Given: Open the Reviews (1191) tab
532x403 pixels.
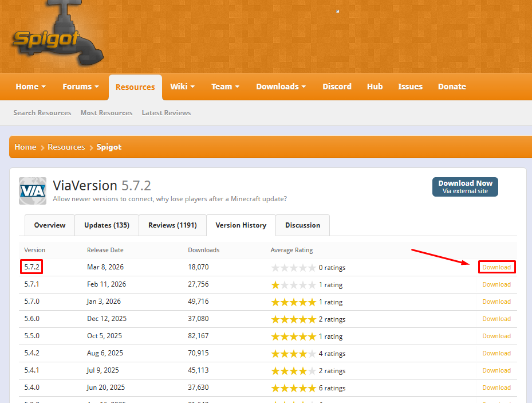Looking at the screenshot, I should [173, 225].
